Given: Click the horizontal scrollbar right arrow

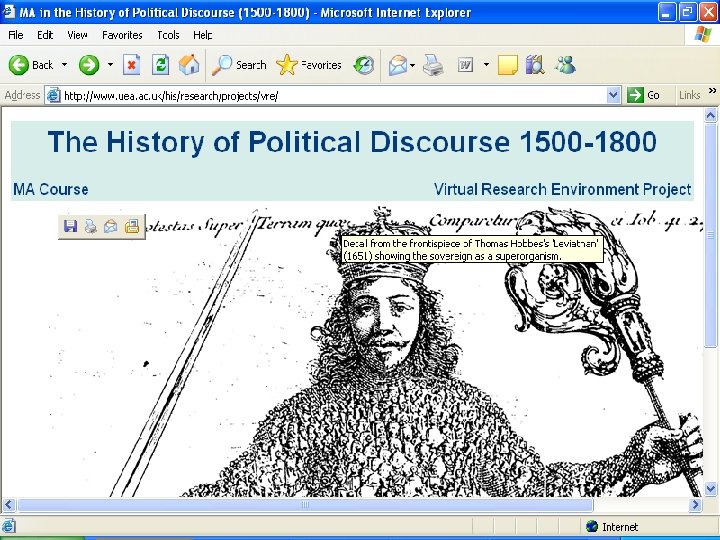Looking at the screenshot, I should 695,505.
